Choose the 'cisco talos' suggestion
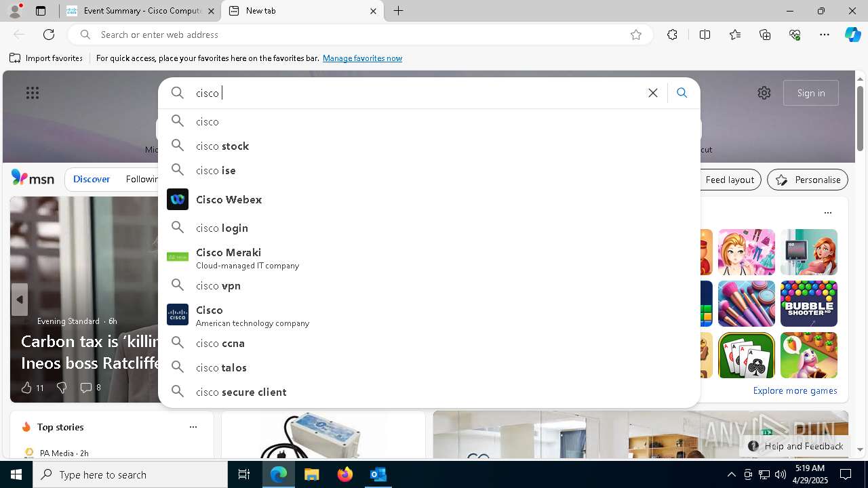868x488 pixels. pos(429,367)
